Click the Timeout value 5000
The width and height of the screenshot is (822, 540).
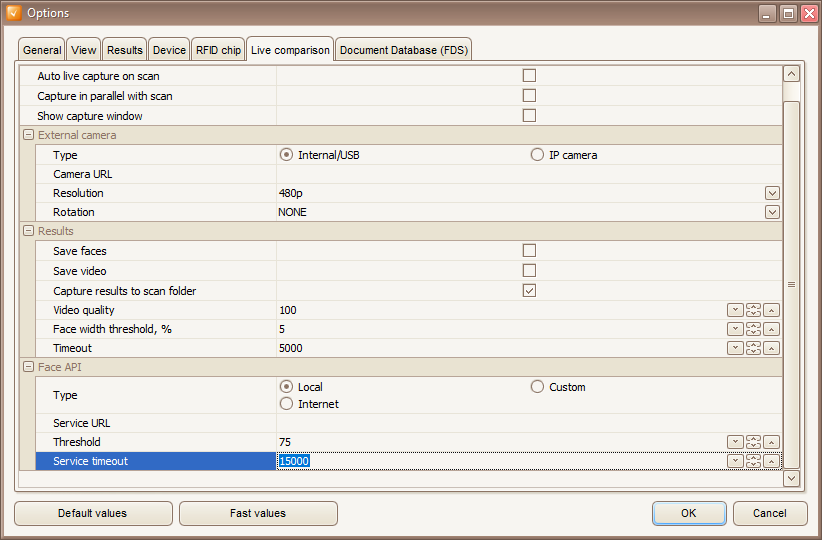[291, 348]
